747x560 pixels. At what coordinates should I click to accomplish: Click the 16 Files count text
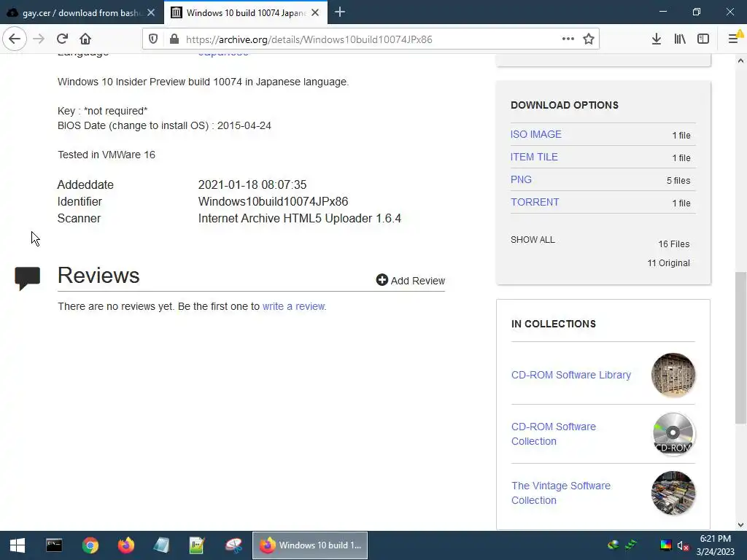point(673,244)
